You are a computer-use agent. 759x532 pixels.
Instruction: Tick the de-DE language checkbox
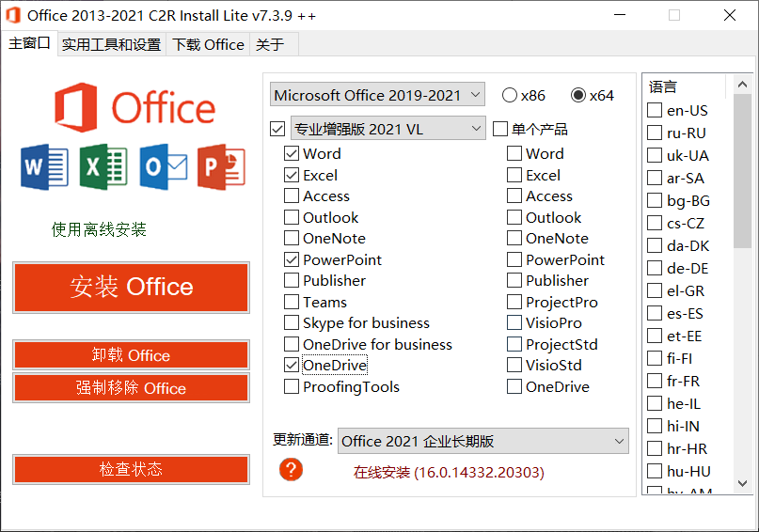pyautogui.click(x=655, y=268)
